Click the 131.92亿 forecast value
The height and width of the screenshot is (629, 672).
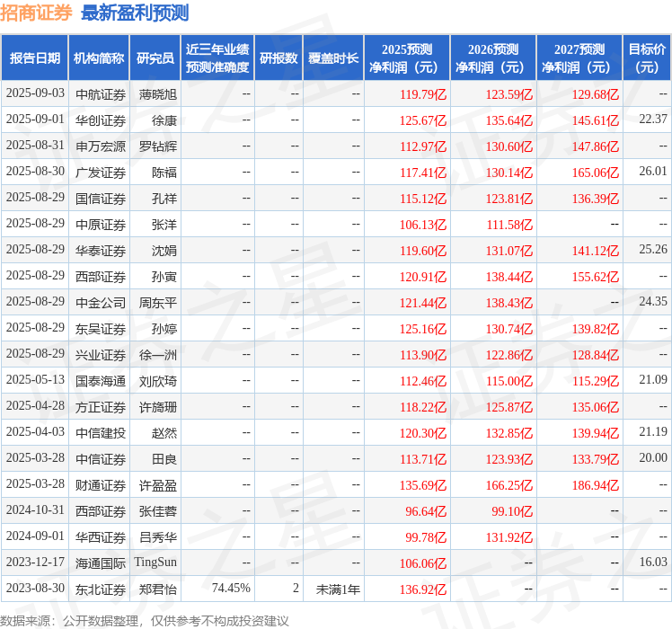click(509, 537)
